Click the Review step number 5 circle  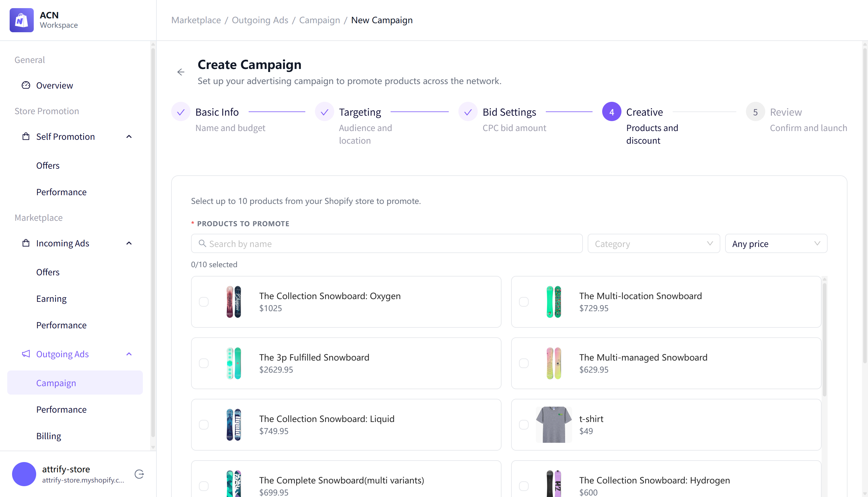pyautogui.click(x=755, y=112)
